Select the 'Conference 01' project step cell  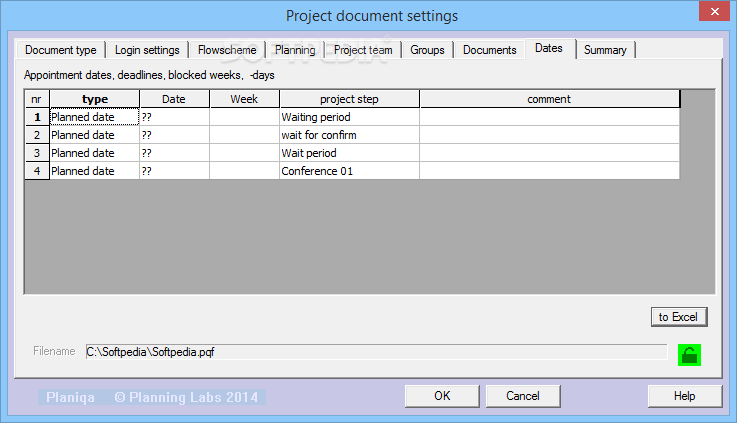pos(349,171)
